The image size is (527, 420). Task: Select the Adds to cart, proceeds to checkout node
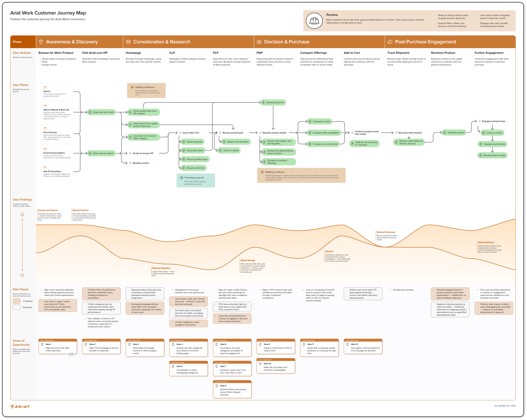point(364,144)
